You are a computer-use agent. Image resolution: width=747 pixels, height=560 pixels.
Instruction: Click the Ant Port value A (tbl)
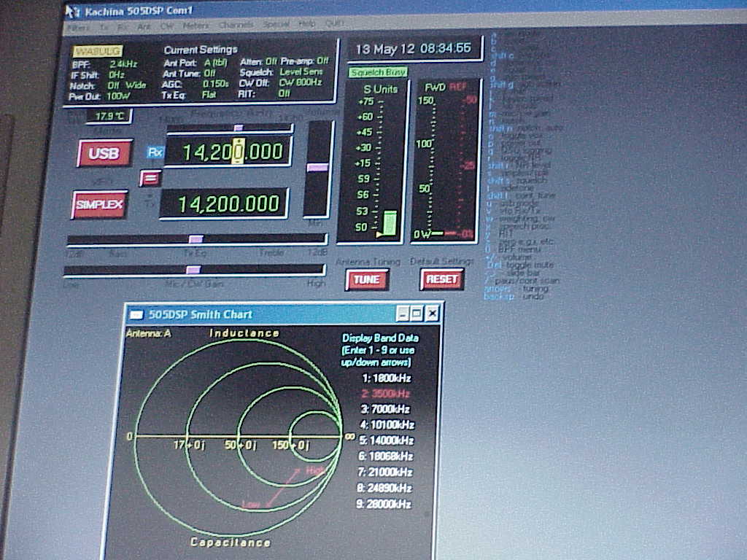216,63
